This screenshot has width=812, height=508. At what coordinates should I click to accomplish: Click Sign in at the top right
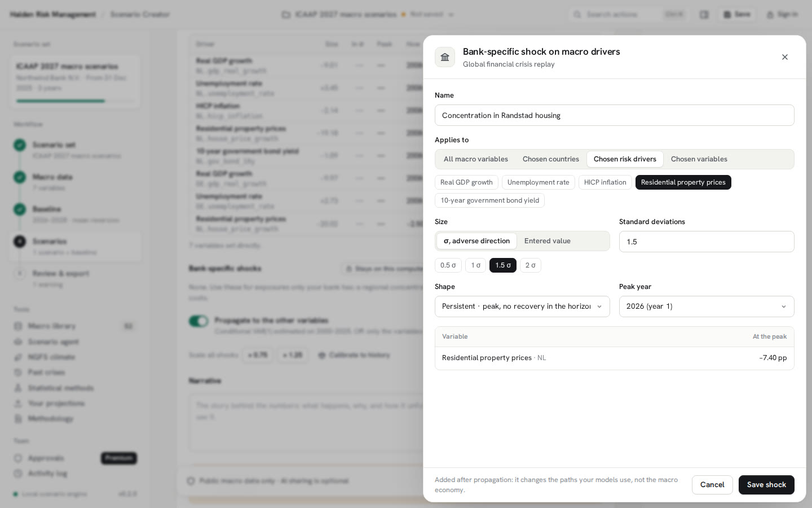coord(782,15)
